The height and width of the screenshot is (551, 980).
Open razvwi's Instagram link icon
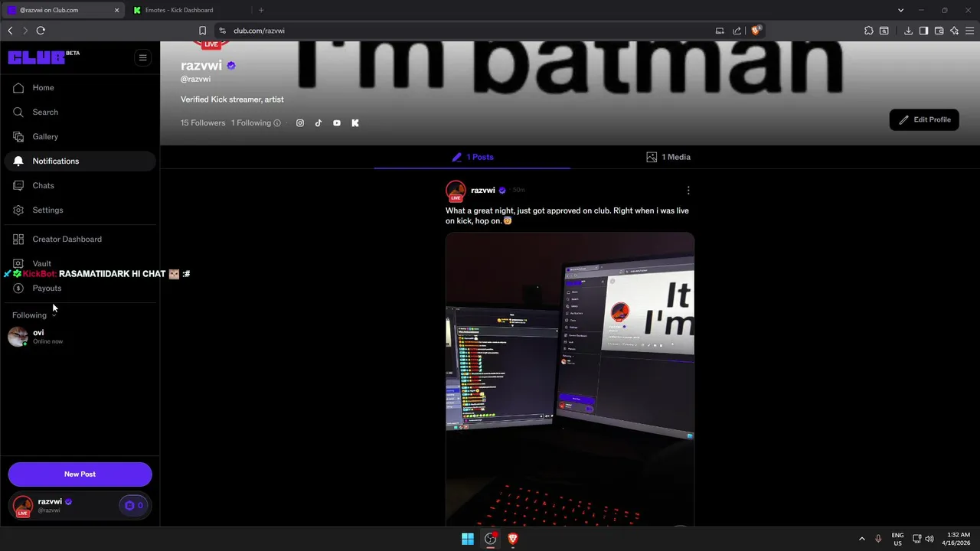coord(300,123)
